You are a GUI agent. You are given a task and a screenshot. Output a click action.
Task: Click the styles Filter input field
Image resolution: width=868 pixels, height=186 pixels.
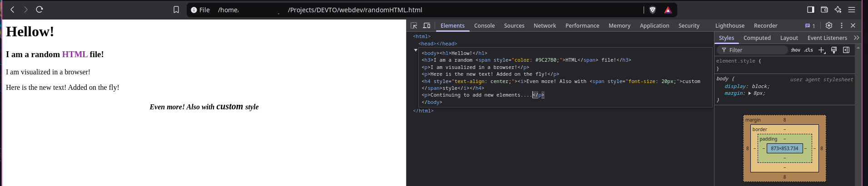(752, 50)
